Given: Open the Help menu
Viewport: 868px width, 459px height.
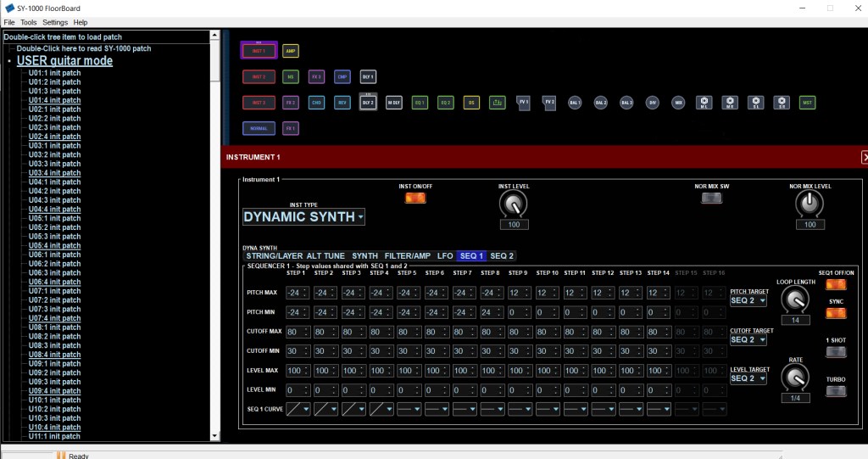Looking at the screenshot, I should 81,22.
